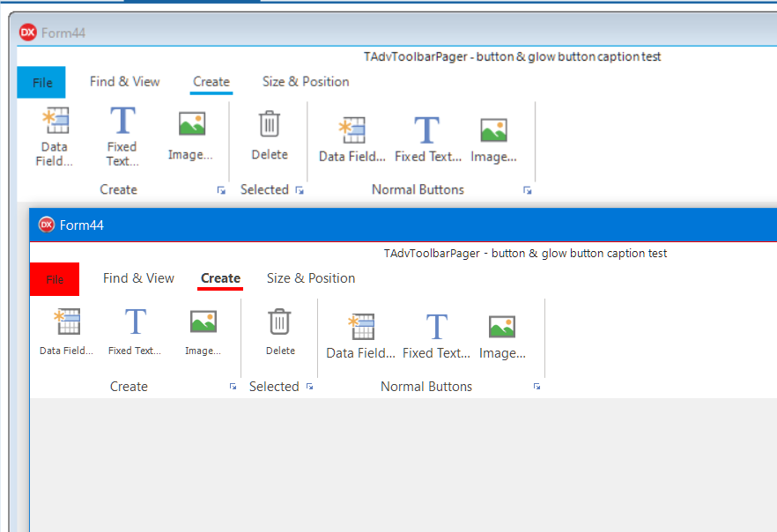Click the Delete trash icon in red-themed ribbon
The width and height of the screenshot is (777, 532).
(x=279, y=321)
